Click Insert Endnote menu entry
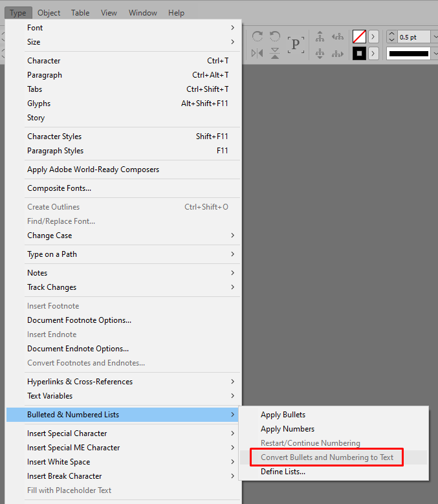Screen dimensions: 438x504 (x=124, y=334)
